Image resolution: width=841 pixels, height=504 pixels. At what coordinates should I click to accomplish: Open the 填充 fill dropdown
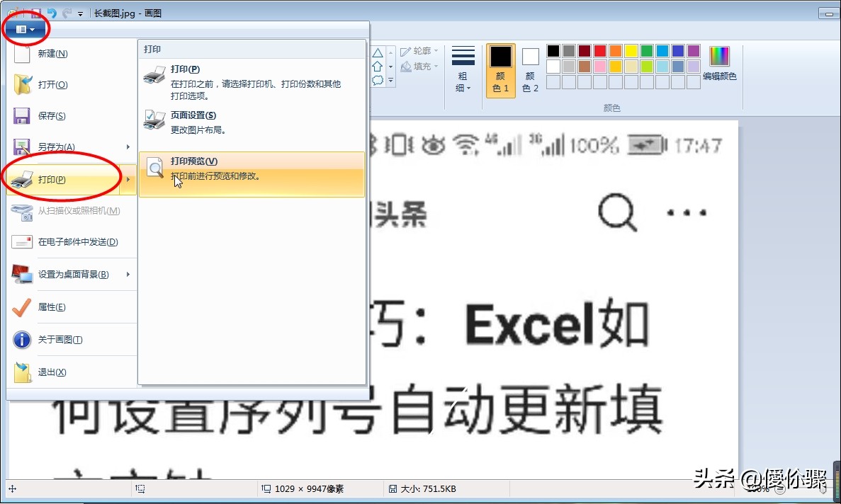click(419, 67)
